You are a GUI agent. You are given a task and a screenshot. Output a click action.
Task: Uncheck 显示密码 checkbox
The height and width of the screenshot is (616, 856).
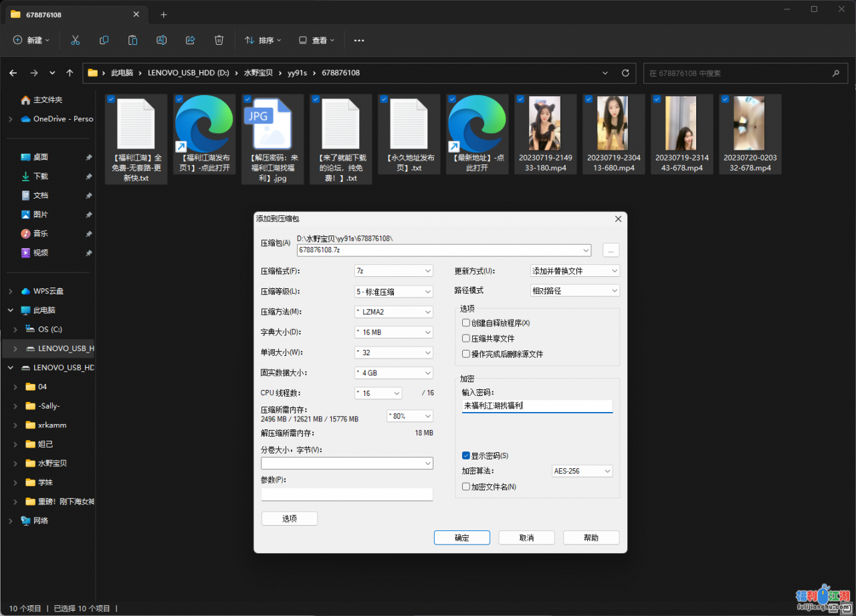pos(466,455)
